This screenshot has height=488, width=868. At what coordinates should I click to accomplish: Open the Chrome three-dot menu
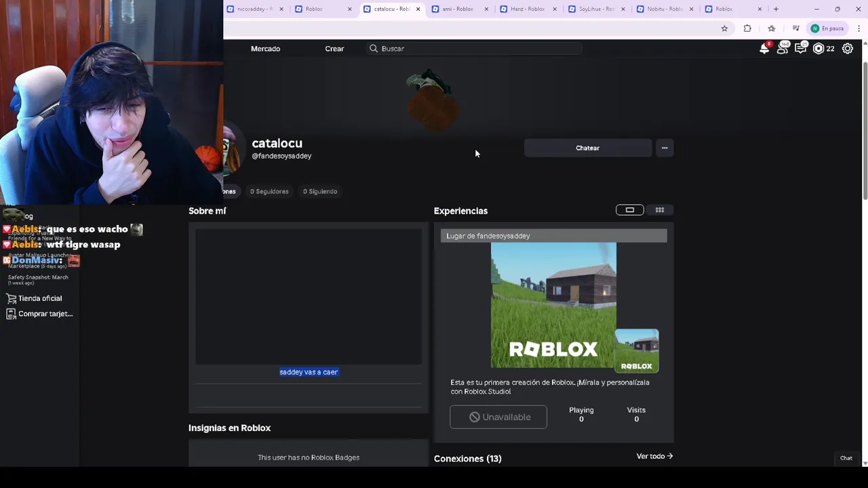pyautogui.click(x=859, y=28)
